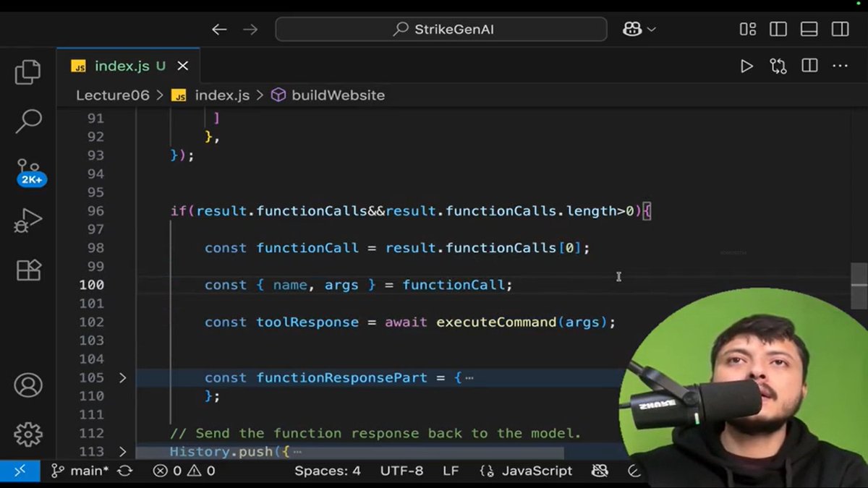Open the Manage settings gear
Screen dimensions: 868x488
coord(27,434)
